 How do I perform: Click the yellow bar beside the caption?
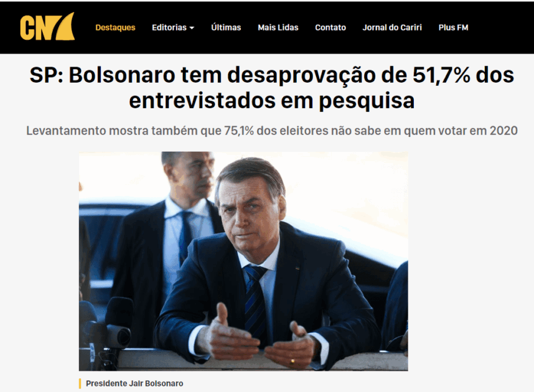(x=80, y=383)
